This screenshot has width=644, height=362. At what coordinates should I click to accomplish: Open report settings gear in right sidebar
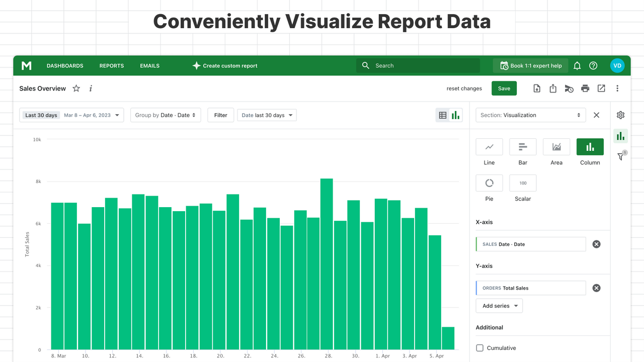tap(620, 115)
